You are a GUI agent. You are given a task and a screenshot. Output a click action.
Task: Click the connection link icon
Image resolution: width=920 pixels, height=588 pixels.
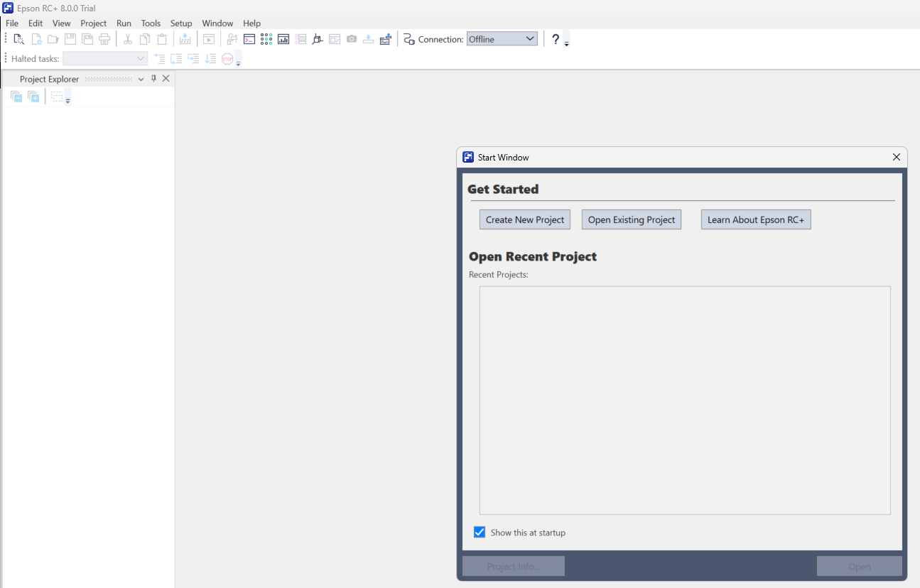tap(409, 39)
